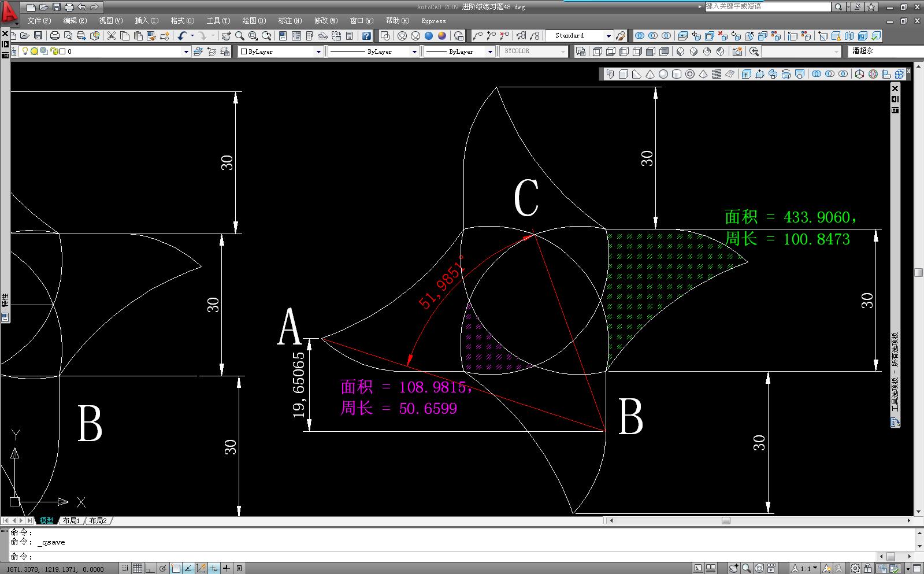Click the blue Help question mark icon
The image size is (924, 574).
(366, 35)
